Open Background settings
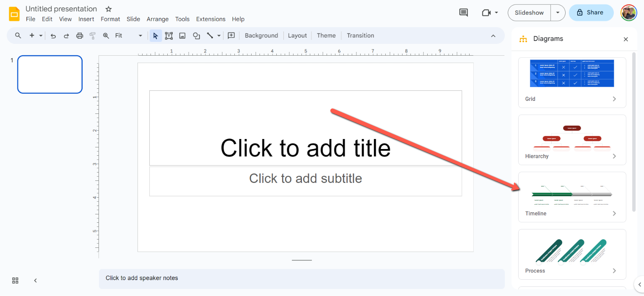This screenshot has height=296, width=644. click(261, 36)
